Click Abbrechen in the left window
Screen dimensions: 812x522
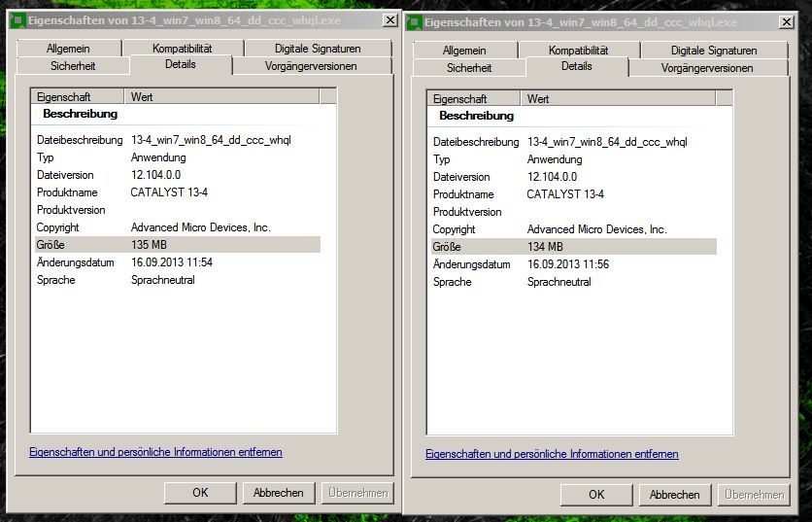[279, 493]
